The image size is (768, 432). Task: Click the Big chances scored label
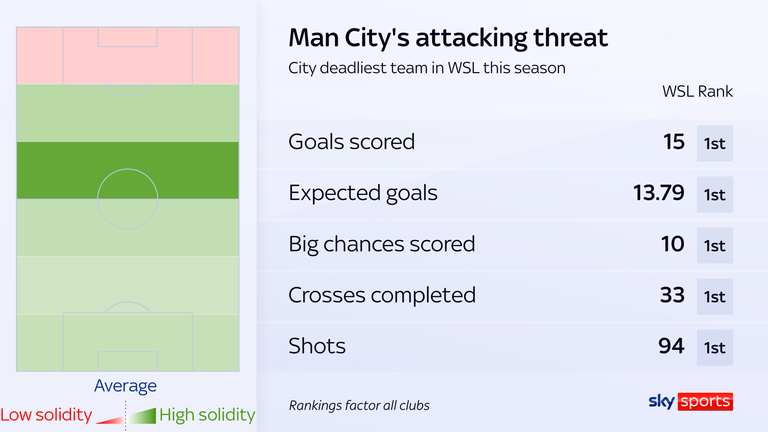point(381,245)
